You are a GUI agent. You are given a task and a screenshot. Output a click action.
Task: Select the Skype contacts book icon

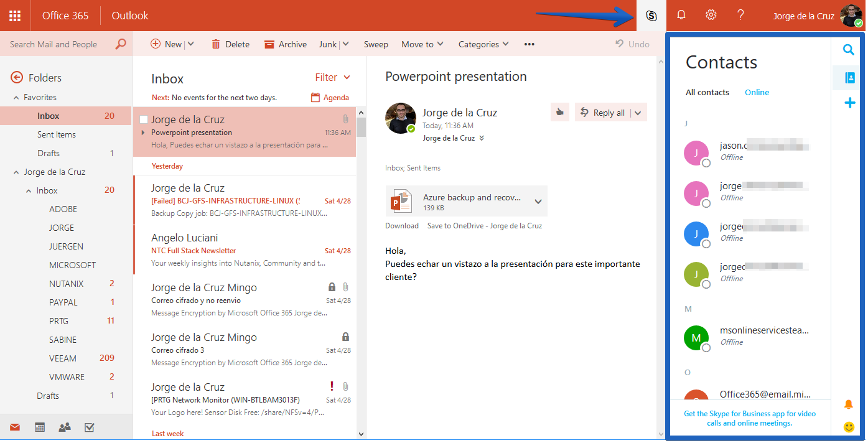click(x=849, y=78)
